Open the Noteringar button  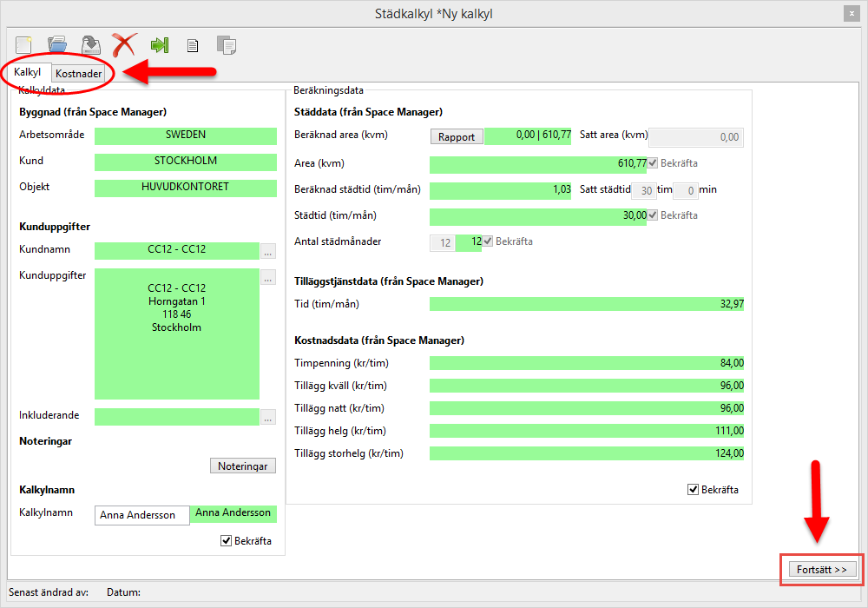243,466
